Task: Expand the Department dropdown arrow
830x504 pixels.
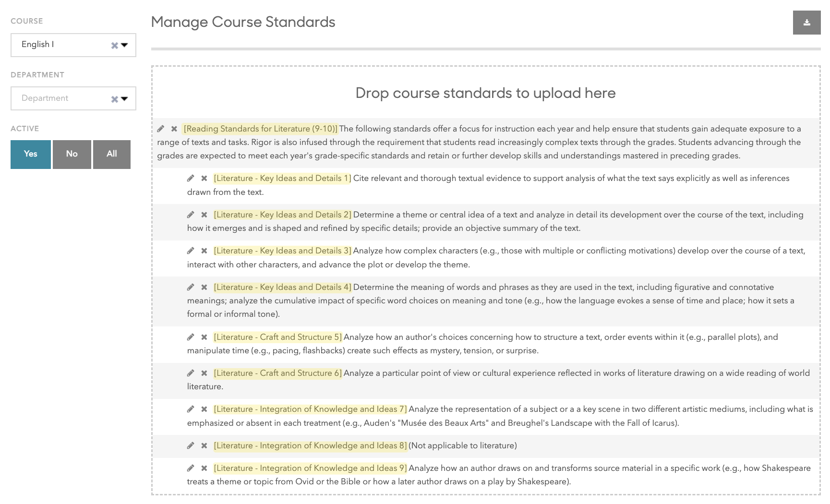Action: 125,99
